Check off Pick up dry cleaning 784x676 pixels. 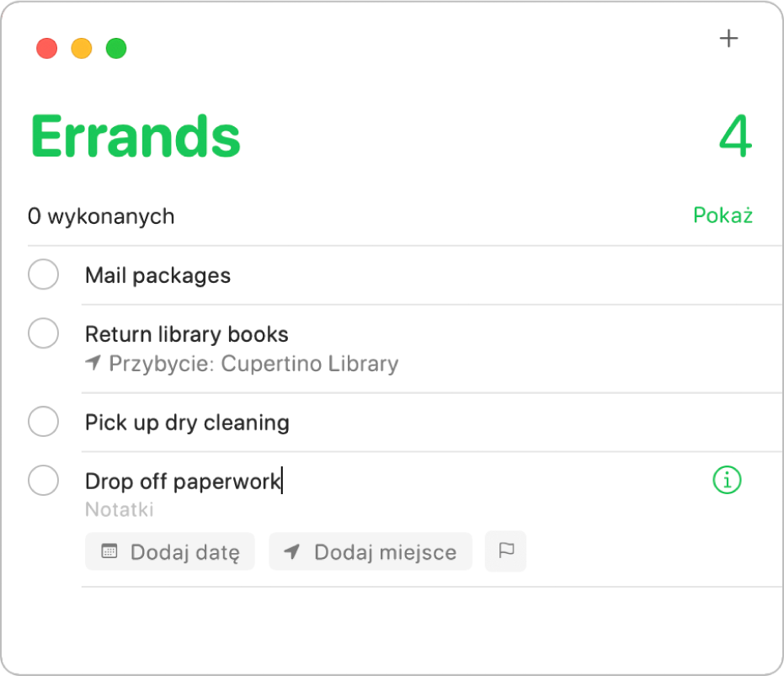[43, 421]
